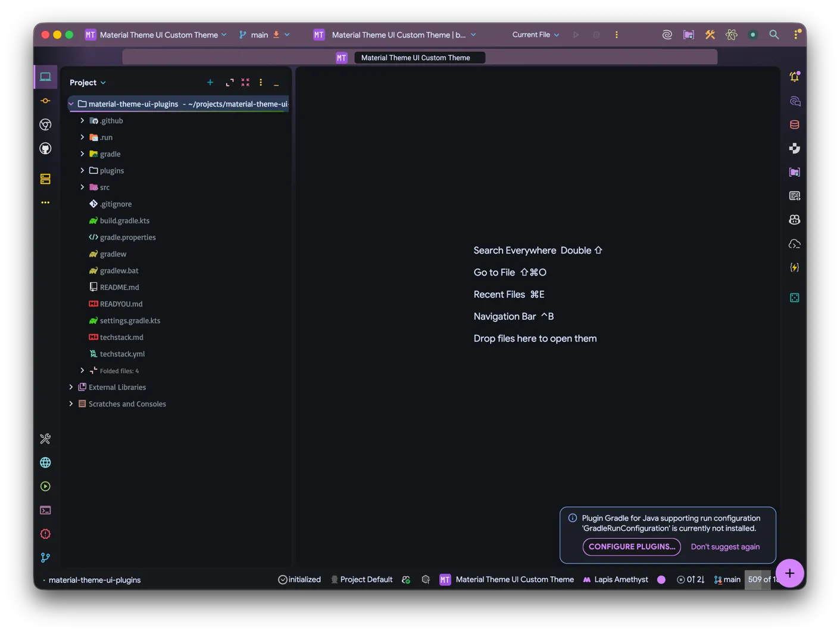Open the Project tool window in left stripe
This screenshot has width=840, height=634.
(x=45, y=77)
